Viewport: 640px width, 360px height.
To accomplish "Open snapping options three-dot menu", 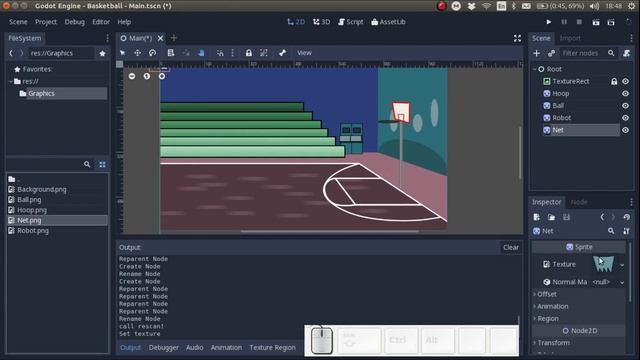I will pyautogui.click(x=233, y=53).
